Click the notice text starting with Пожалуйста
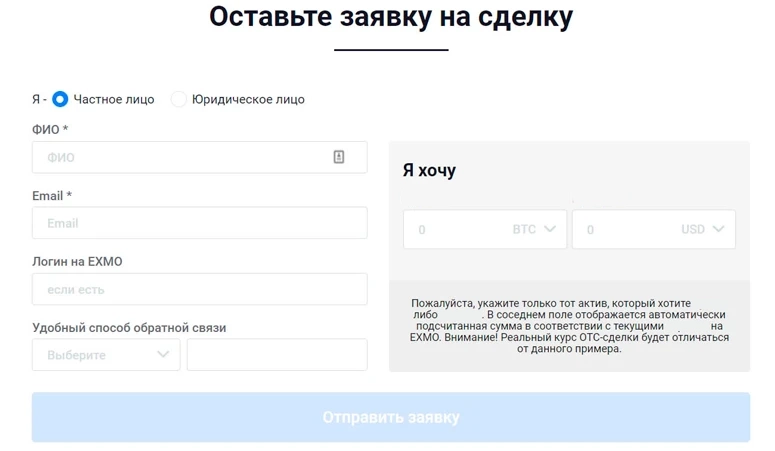The height and width of the screenshot is (451, 775). tap(569, 326)
